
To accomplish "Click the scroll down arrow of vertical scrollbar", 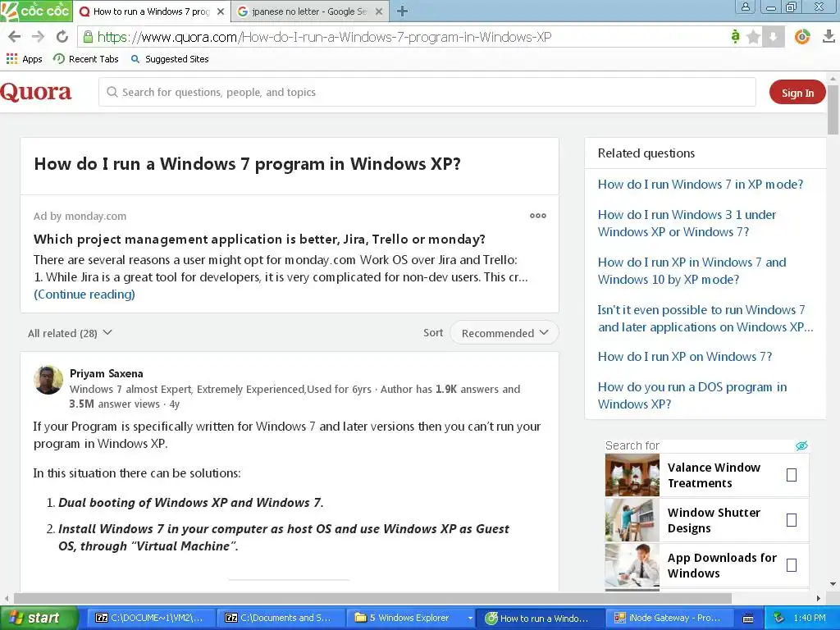I will (833, 584).
